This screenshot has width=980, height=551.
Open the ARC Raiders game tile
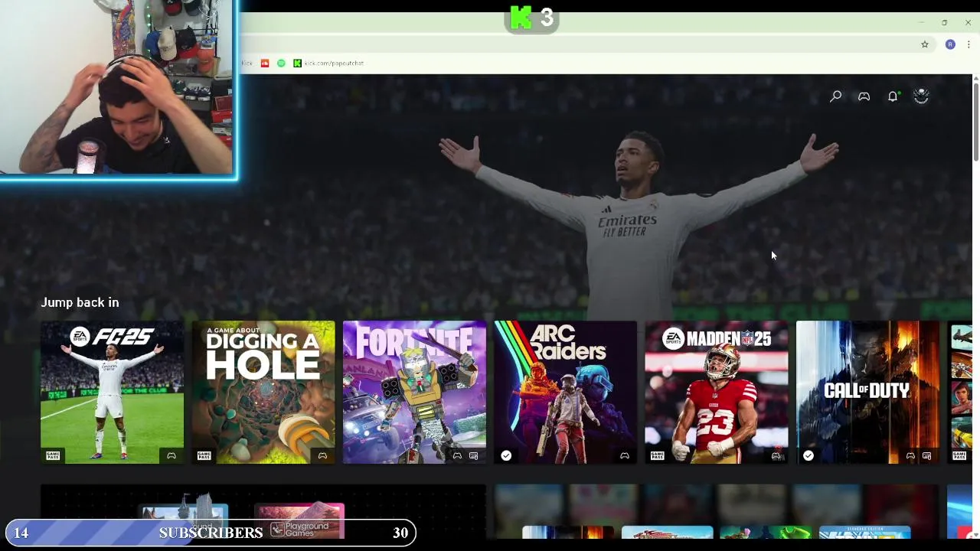[565, 392]
